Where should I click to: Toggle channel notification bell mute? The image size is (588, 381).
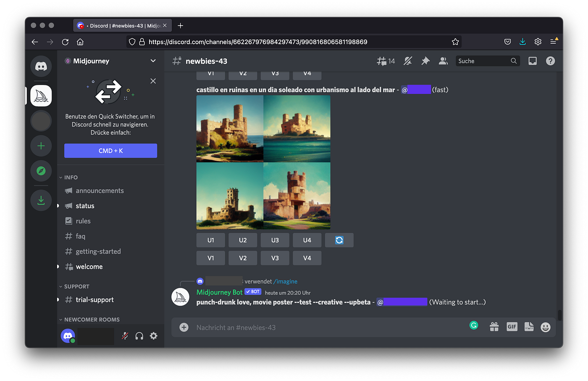408,61
